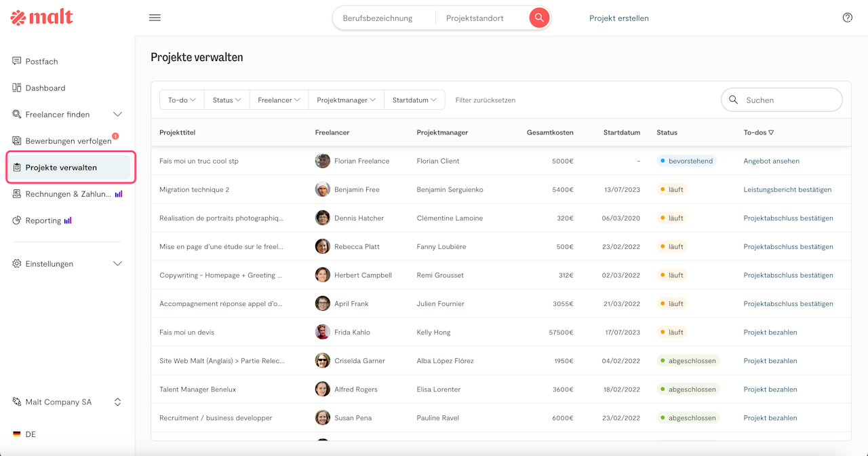This screenshot has width=868, height=456.
Task: Click Filter zurücksetzen link
Action: tap(485, 100)
